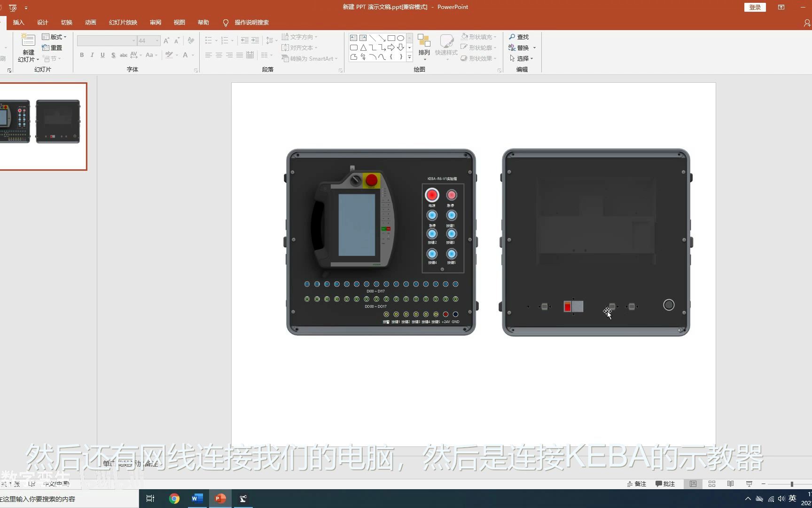Select the slide 1 thumbnail
This screenshot has width=812, height=508.
[x=43, y=127]
